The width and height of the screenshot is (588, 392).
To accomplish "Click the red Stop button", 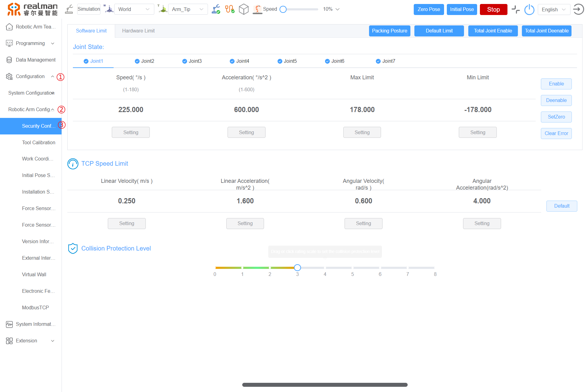I will coord(493,9).
